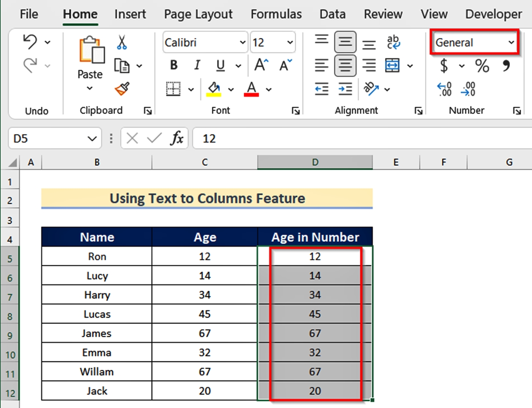
Task: Toggle center horizontal alignment
Action: point(345,66)
